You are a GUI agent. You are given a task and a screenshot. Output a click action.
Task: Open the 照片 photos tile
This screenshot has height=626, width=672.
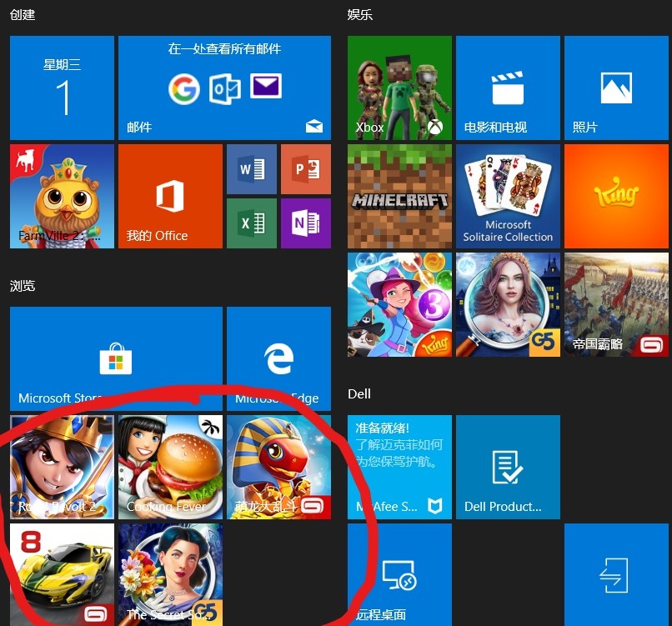616,88
